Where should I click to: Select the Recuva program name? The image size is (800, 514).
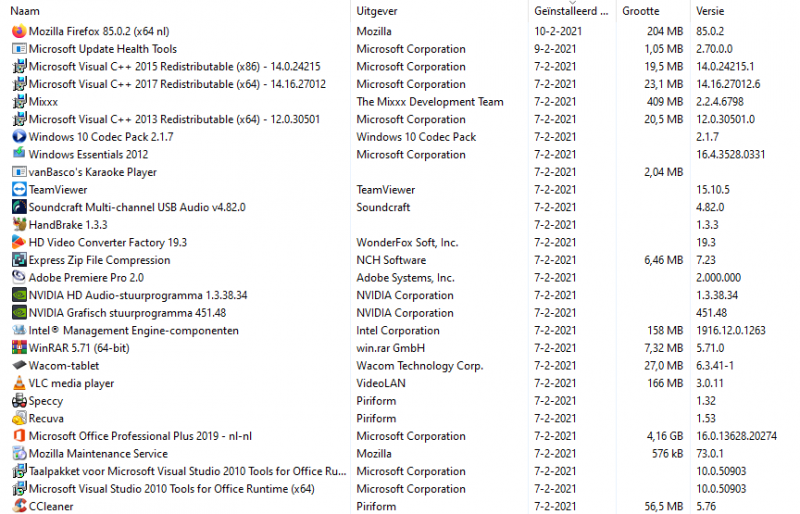tap(46, 419)
